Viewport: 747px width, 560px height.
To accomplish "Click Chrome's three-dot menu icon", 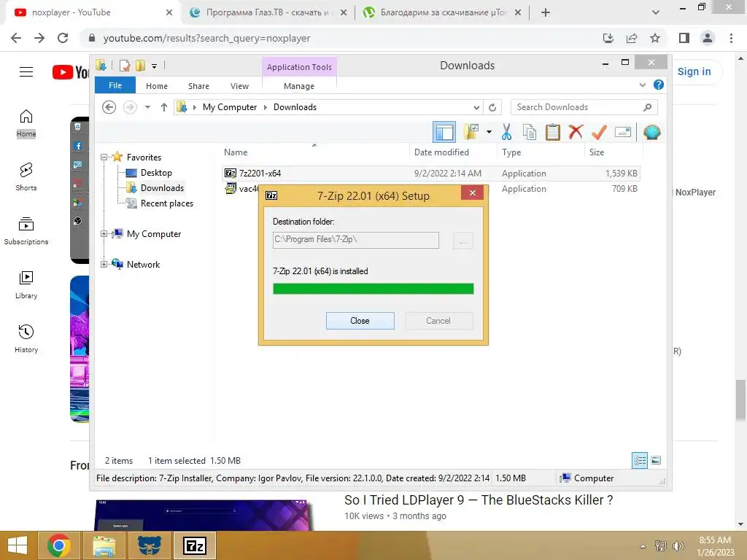I will [x=731, y=38].
